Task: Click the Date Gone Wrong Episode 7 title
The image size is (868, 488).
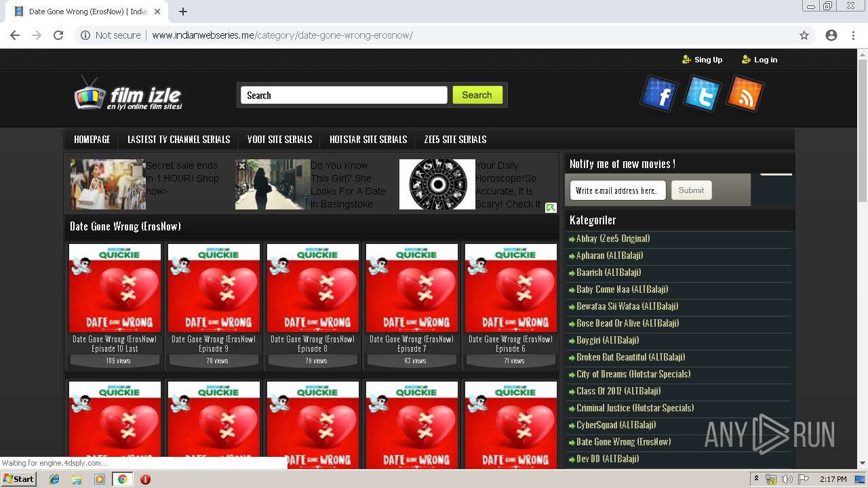Action: click(x=412, y=344)
